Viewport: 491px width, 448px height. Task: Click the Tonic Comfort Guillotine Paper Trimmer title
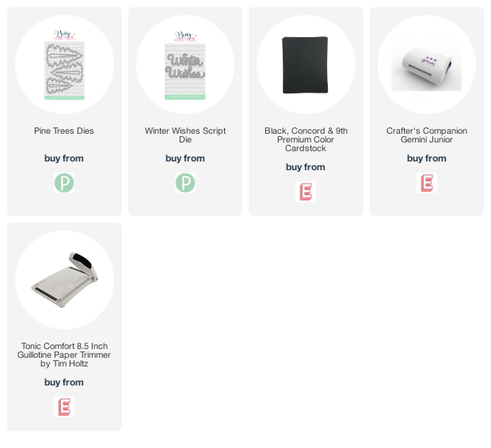64,355
